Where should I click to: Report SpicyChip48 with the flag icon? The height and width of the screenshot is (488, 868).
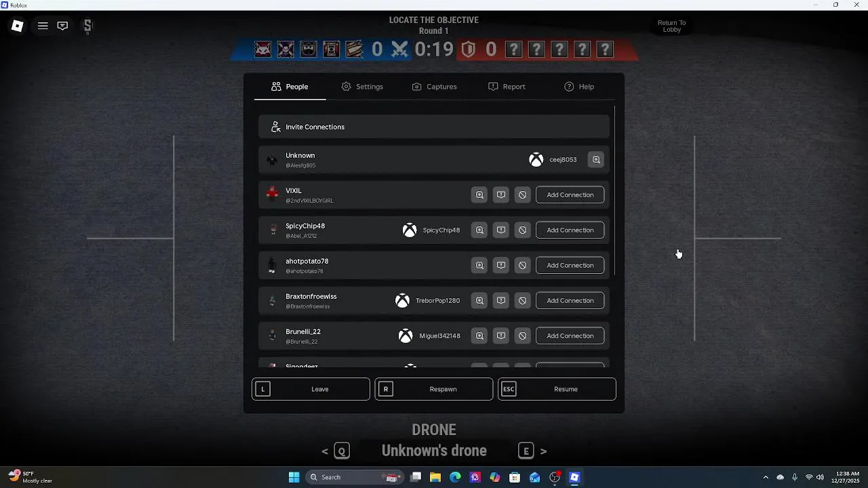click(x=501, y=230)
